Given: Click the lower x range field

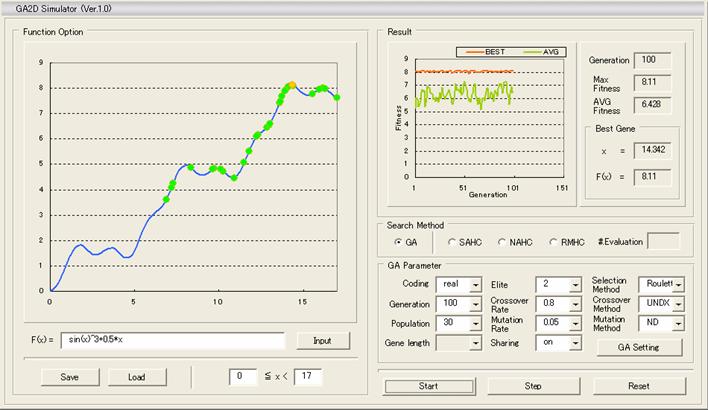Looking at the screenshot, I should click(243, 377).
